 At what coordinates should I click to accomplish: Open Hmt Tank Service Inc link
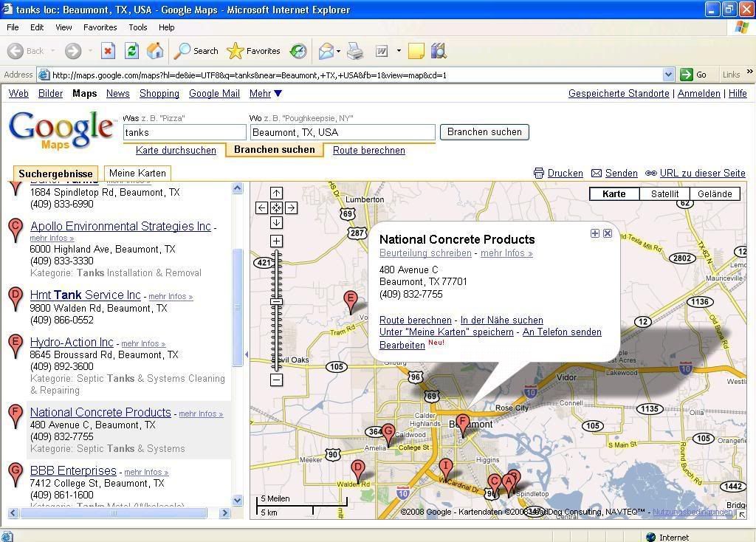click(86, 295)
